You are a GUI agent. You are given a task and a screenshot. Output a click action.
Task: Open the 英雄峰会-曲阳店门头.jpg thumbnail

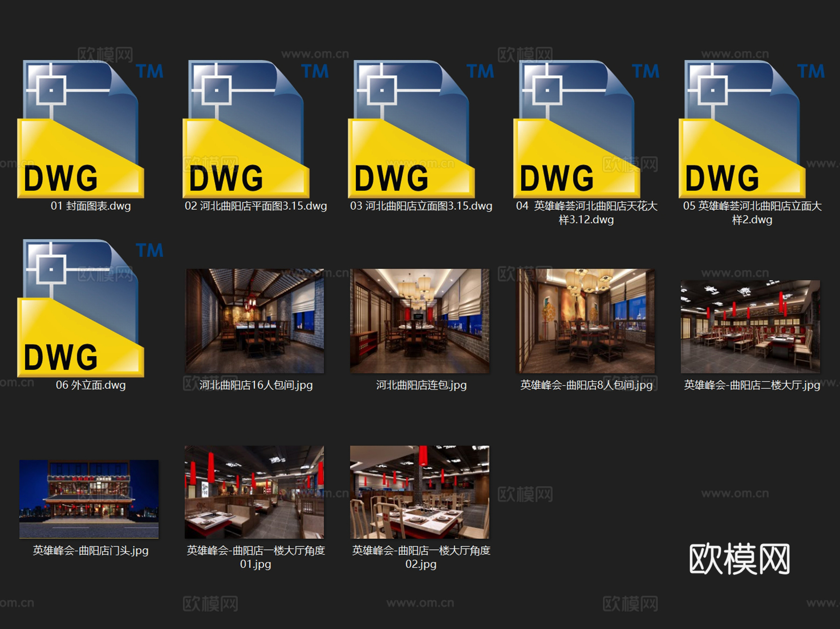89,499
